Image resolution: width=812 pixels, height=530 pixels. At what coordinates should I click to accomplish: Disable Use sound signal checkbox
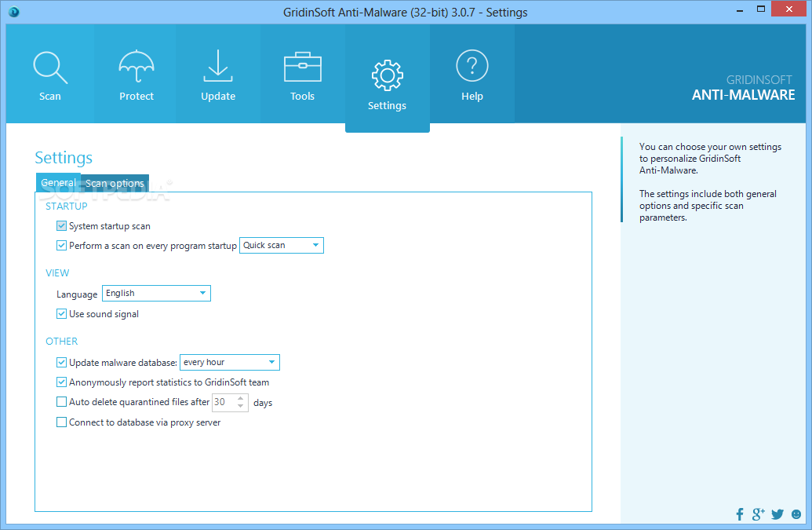coord(62,314)
